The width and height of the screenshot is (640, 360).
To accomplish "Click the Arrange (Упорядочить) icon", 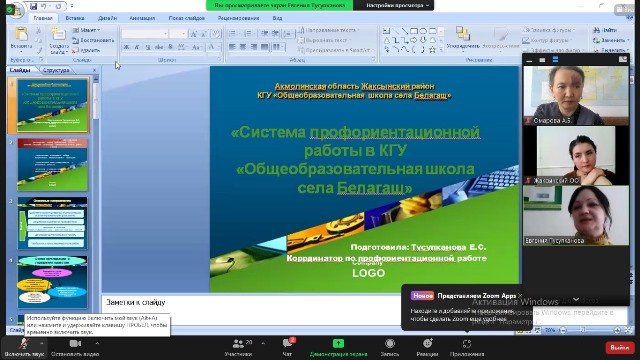I will (x=462, y=34).
